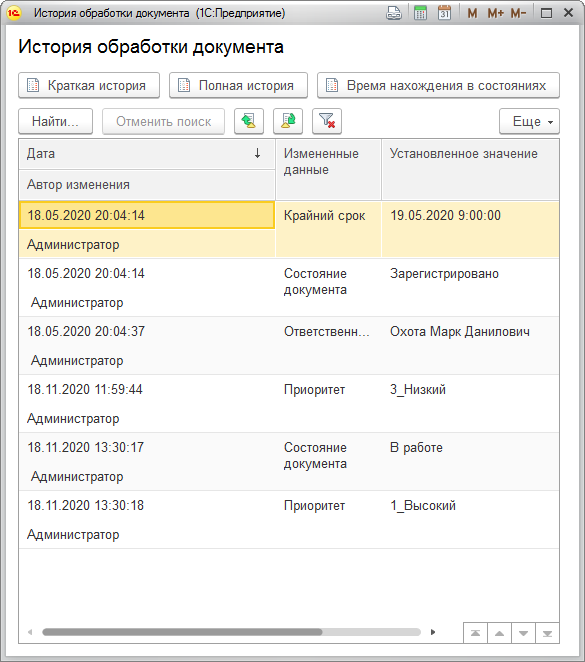Click the Измененные данные column header
The height and width of the screenshot is (662, 585).
click(328, 170)
